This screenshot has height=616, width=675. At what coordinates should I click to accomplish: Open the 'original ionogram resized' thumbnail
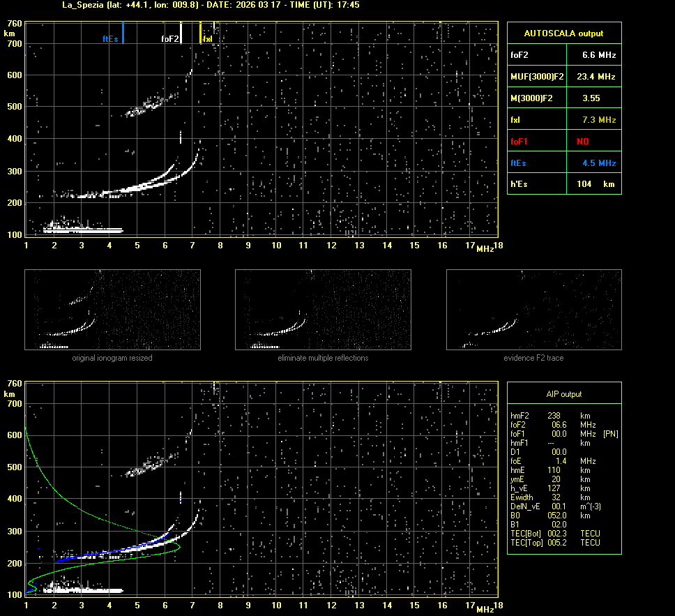tap(112, 310)
